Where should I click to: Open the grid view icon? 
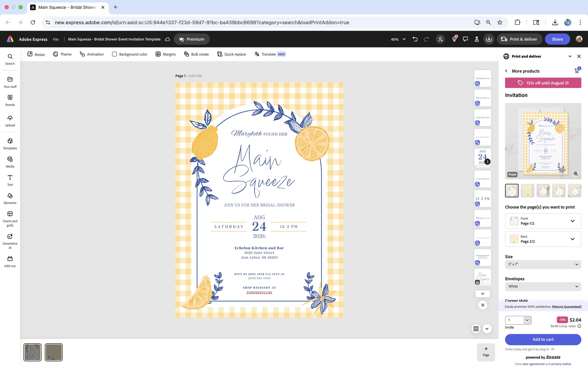tap(476, 329)
